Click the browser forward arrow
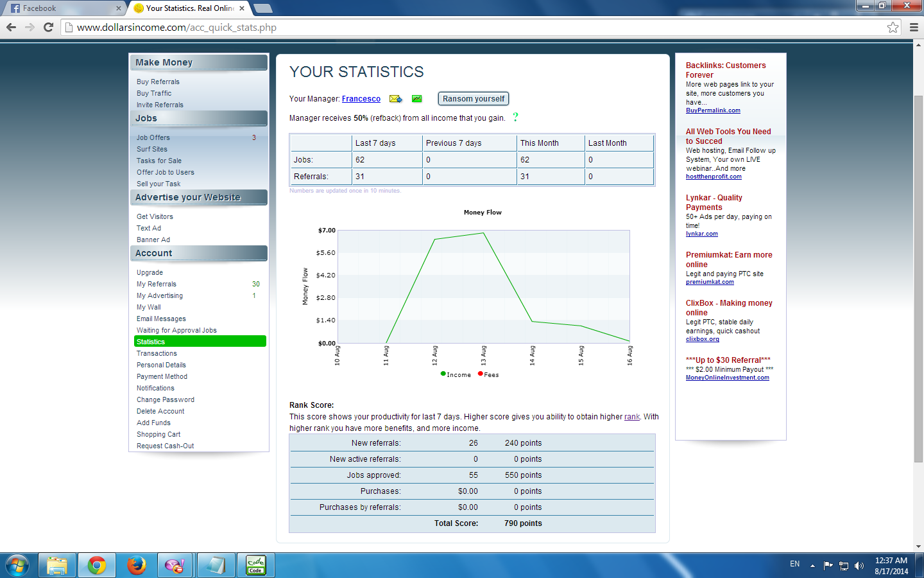 [x=30, y=27]
